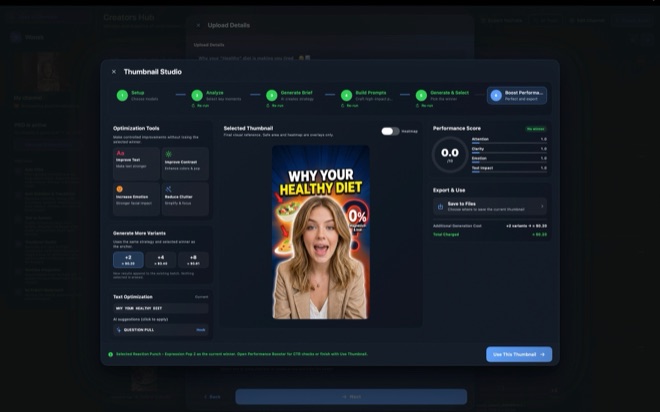Viewport: 660px width, 412px height.
Task: Close the Thumbnail Studio dialog
Action: coord(114,72)
